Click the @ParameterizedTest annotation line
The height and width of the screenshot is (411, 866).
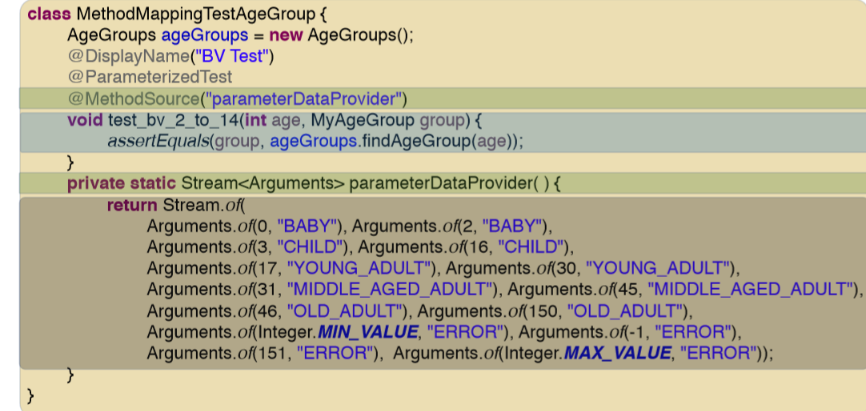pos(150,77)
